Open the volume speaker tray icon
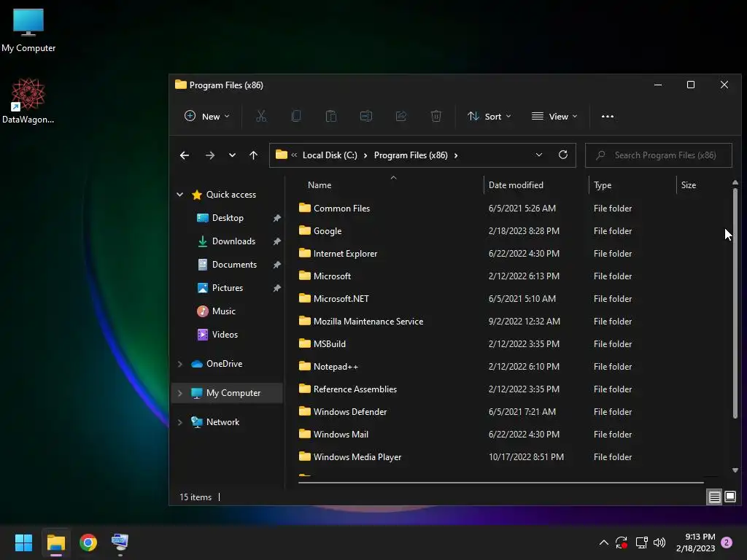 pyautogui.click(x=659, y=542)
